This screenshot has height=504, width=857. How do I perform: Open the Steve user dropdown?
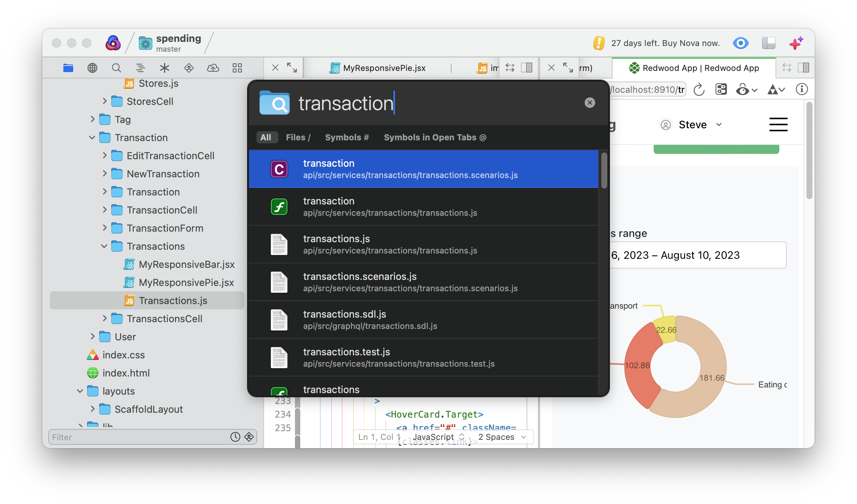pyautogui.click(x=692, y=124)
